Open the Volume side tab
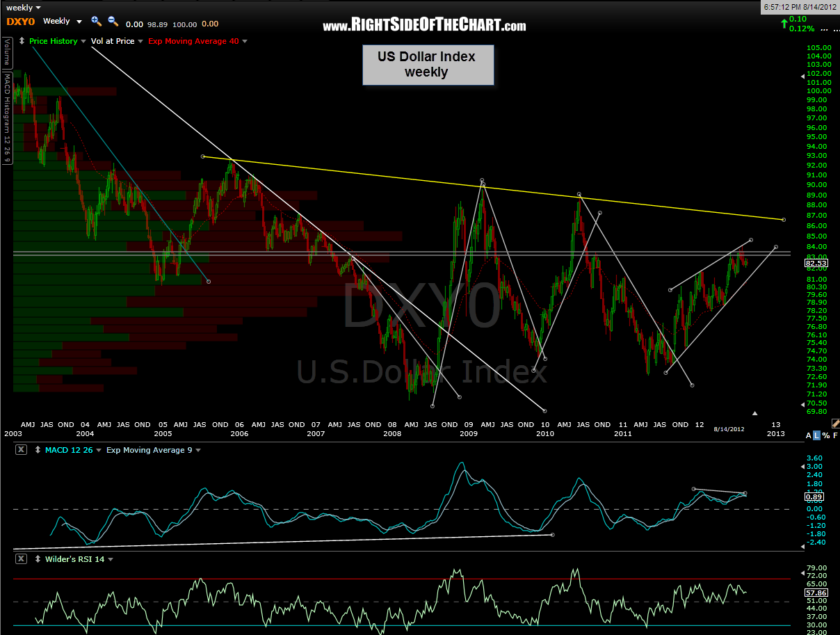This screenshot has height=635, width=840. pyautogui.click(x=6, y=53)
